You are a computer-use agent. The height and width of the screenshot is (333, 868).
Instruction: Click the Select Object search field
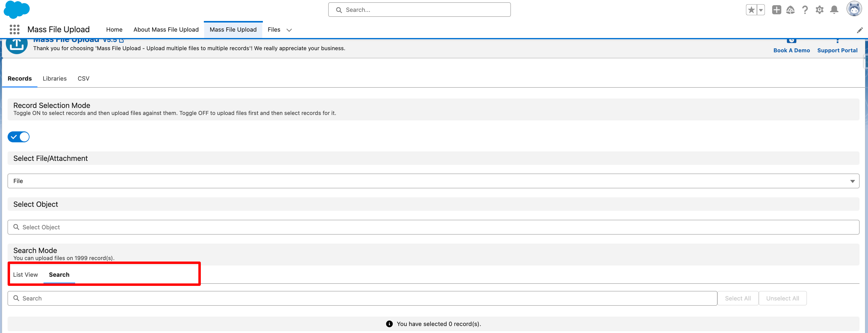coord(433,227)
